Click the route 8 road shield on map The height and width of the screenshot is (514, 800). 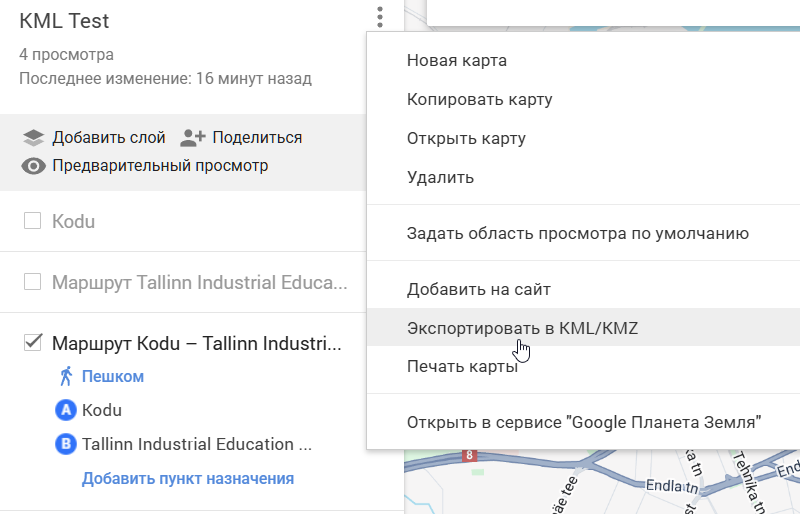(x=467, y=456)
